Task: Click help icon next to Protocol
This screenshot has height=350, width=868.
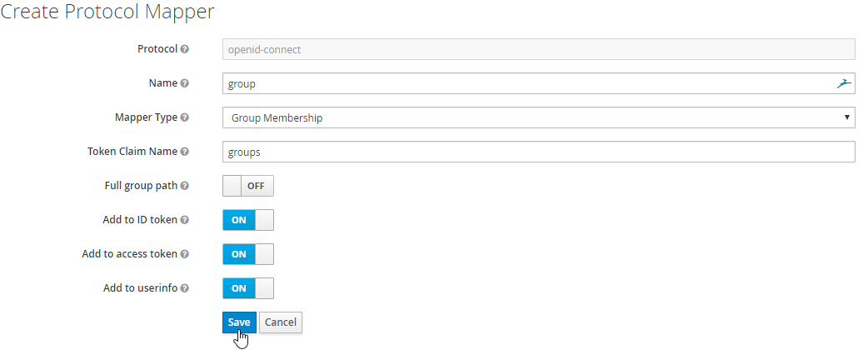Action: (185, 49)
